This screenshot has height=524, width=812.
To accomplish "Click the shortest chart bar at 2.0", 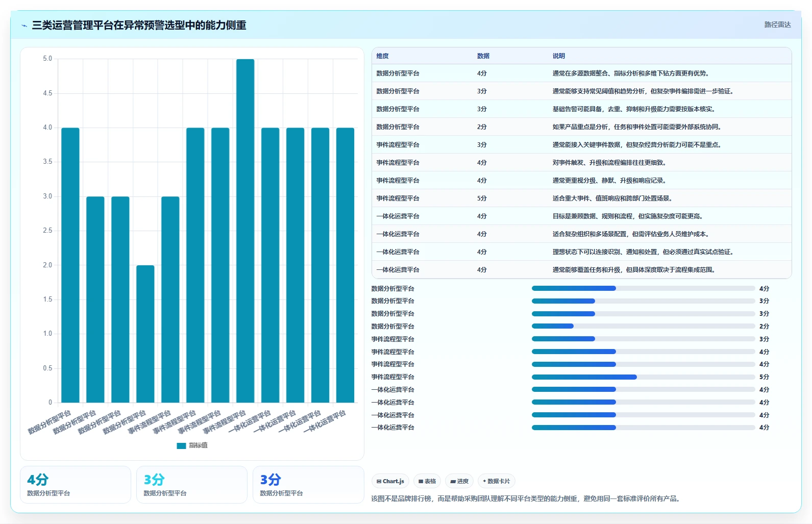I will tap(145, 334).
